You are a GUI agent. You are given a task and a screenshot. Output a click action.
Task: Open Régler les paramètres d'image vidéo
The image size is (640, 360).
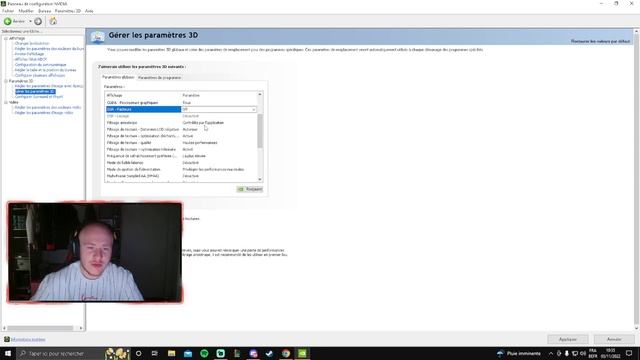click(x=44, y=113)
